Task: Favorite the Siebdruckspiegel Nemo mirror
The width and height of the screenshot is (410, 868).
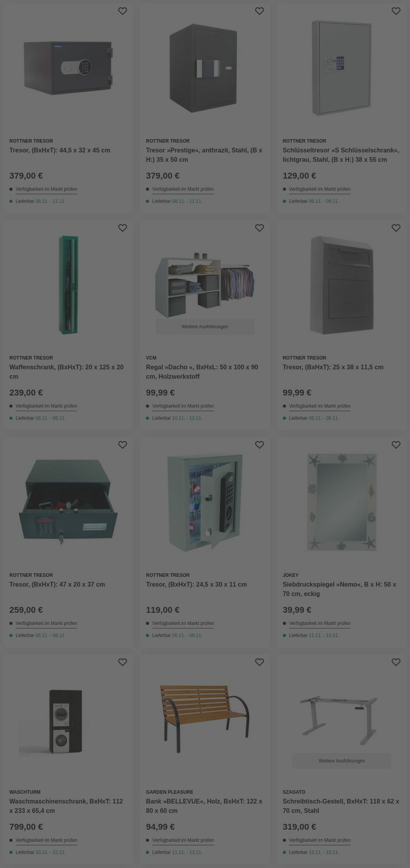Action: (x=396, y=445)
